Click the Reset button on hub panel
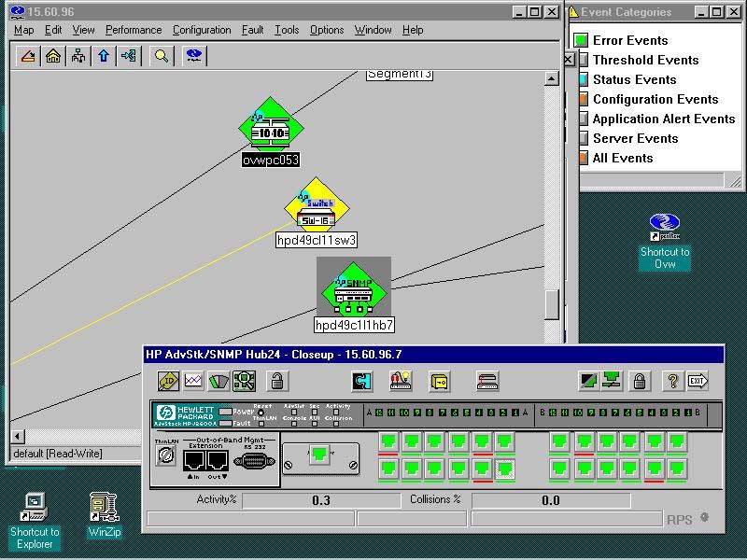747x560 pixels. (x=261, y=413)
